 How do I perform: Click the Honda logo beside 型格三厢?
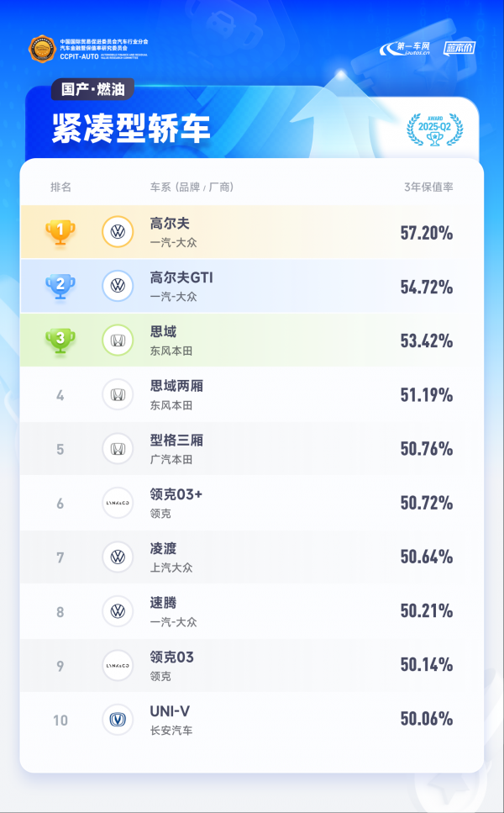point(118,449)
